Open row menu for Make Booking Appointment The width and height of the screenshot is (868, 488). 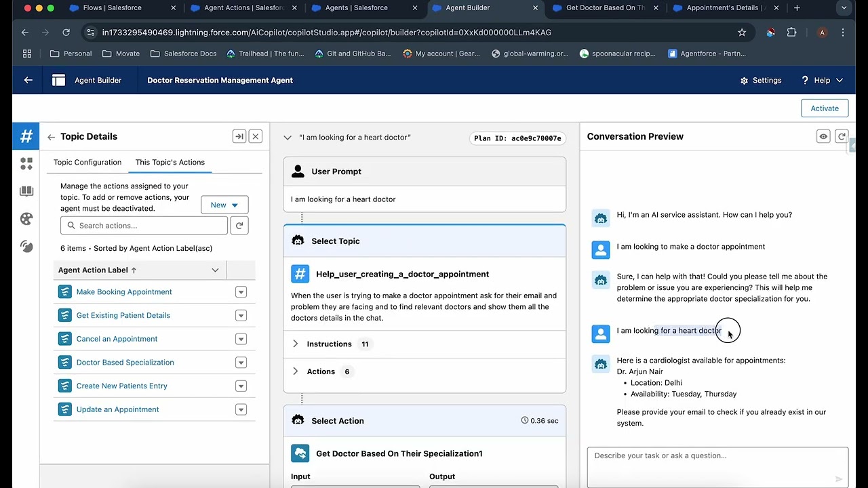click(x=241, y=292)
